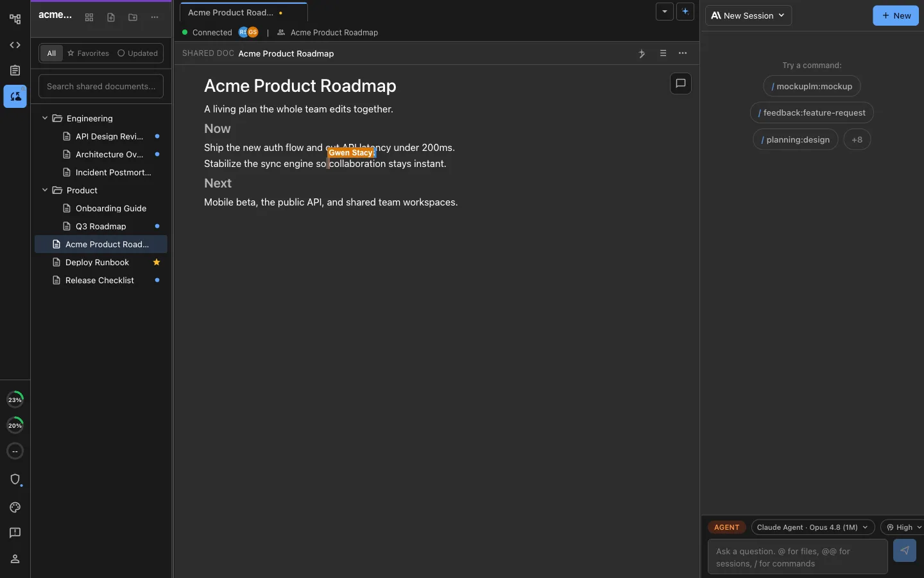Open the High effort dropdown
924x578 pixels.
[x=903, y=527]
